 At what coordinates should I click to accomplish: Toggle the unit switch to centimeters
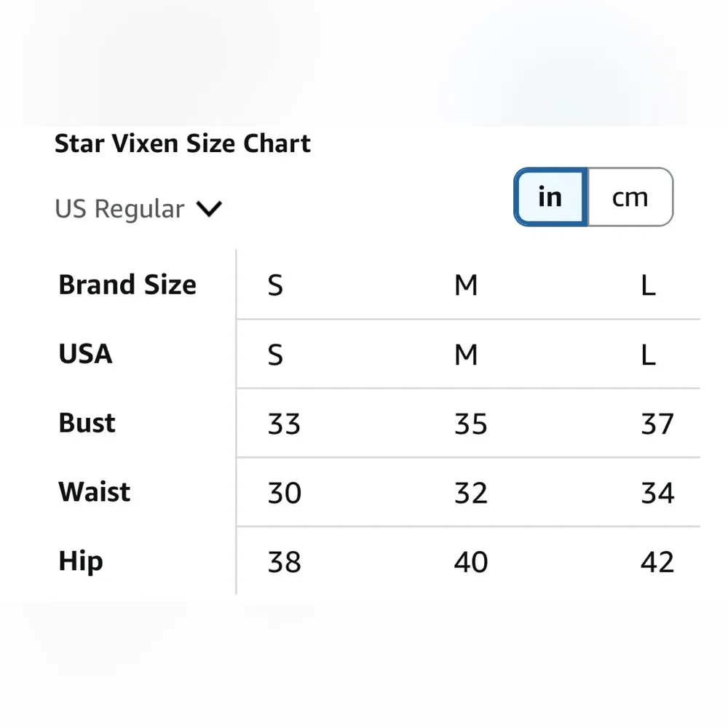click(630, 197)
